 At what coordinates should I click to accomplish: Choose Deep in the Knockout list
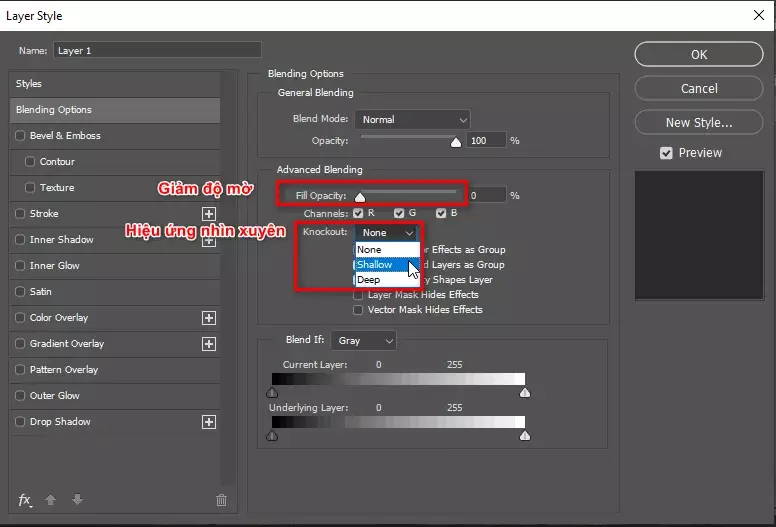point(369,280)
